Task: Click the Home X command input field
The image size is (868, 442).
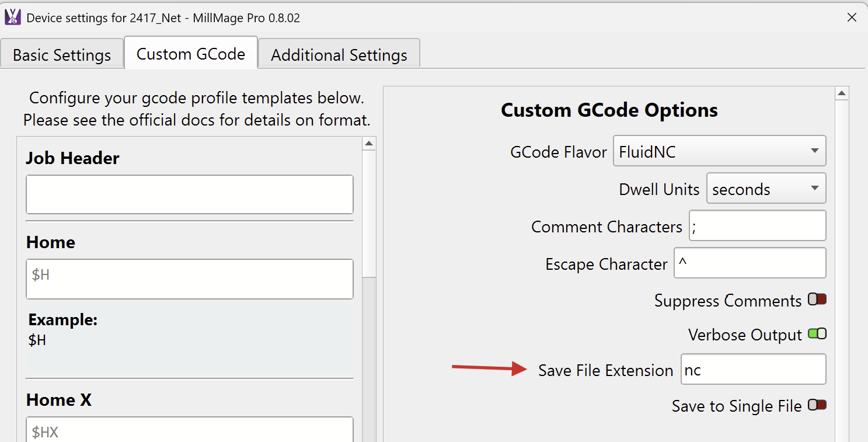Action: [190, 430]
